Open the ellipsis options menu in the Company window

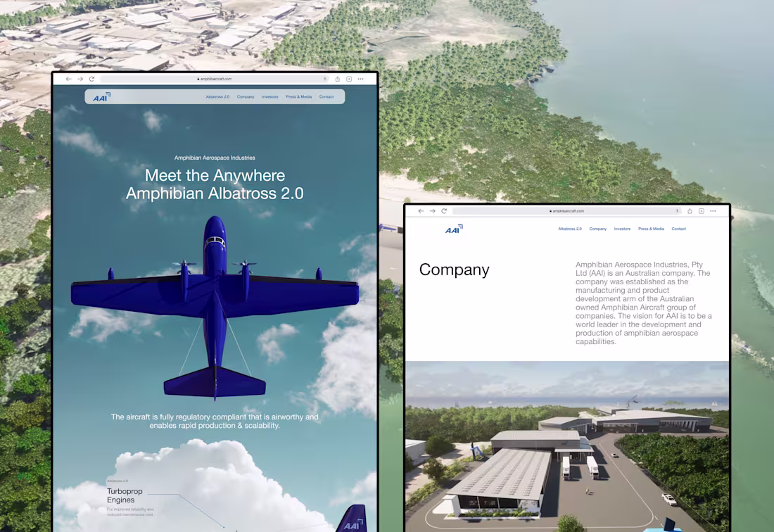coord(713,210)
